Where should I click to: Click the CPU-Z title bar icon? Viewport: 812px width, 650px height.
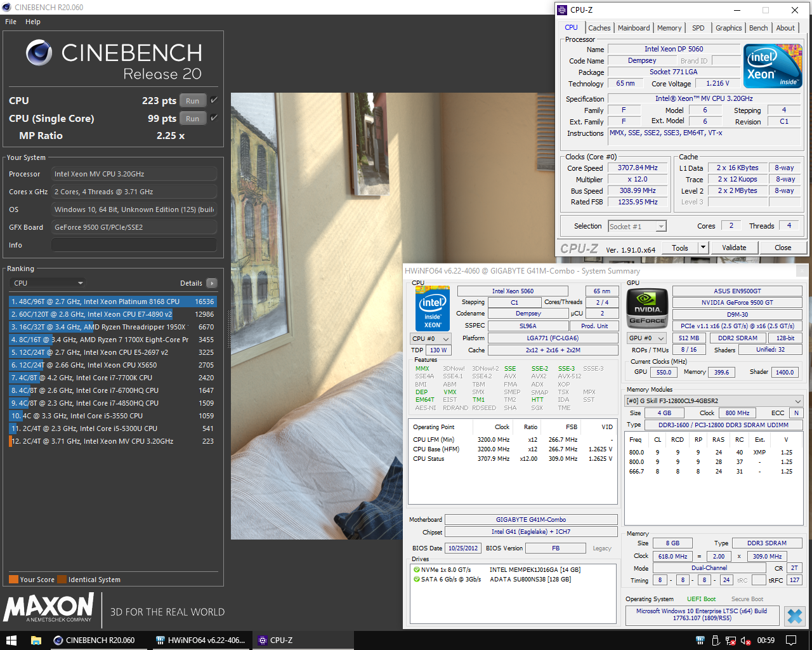[562, 10]
